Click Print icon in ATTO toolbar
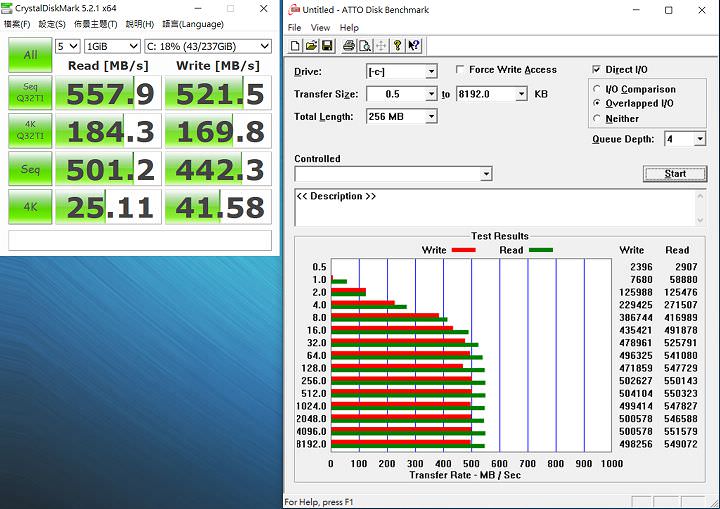The width and height of the screenshot is (720, 509). (x=349, y=45)
